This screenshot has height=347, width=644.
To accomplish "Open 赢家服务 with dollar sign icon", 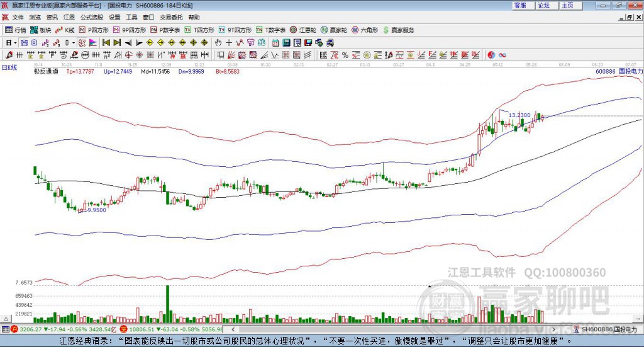I will [398, 30].
